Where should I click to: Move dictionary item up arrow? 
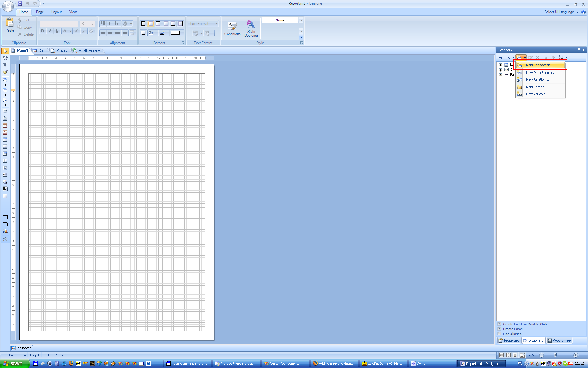pos(546,57)
